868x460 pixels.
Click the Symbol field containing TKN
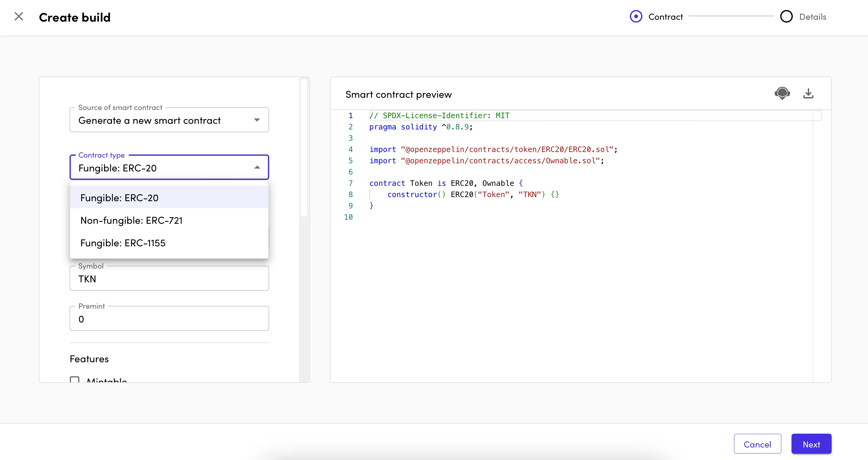[169, 278]
